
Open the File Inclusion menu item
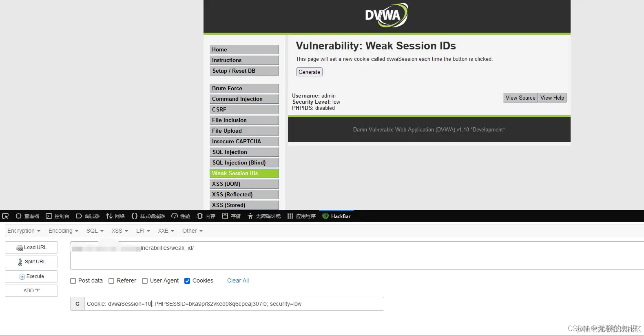pyautogui.click(x=244, y=120)
